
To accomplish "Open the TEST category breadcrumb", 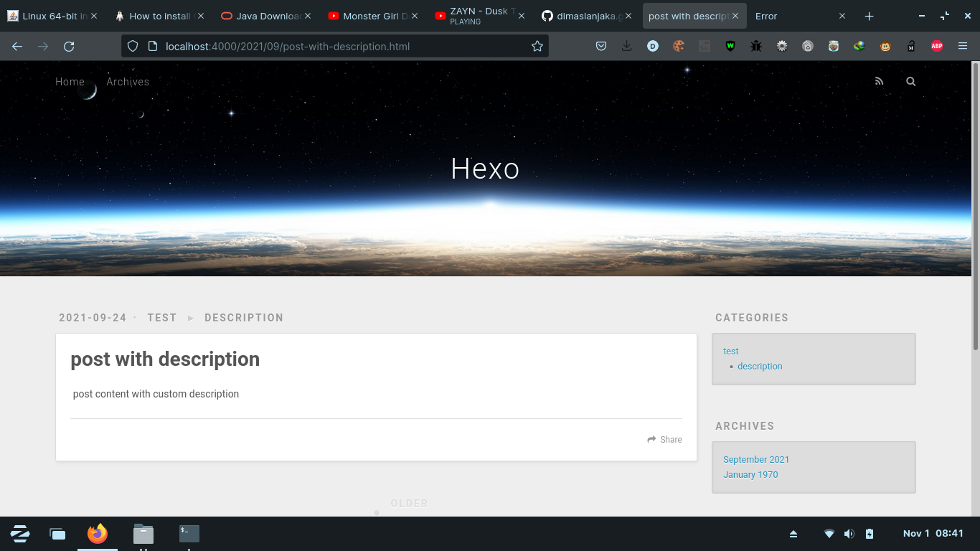I will tap(162, 318).
